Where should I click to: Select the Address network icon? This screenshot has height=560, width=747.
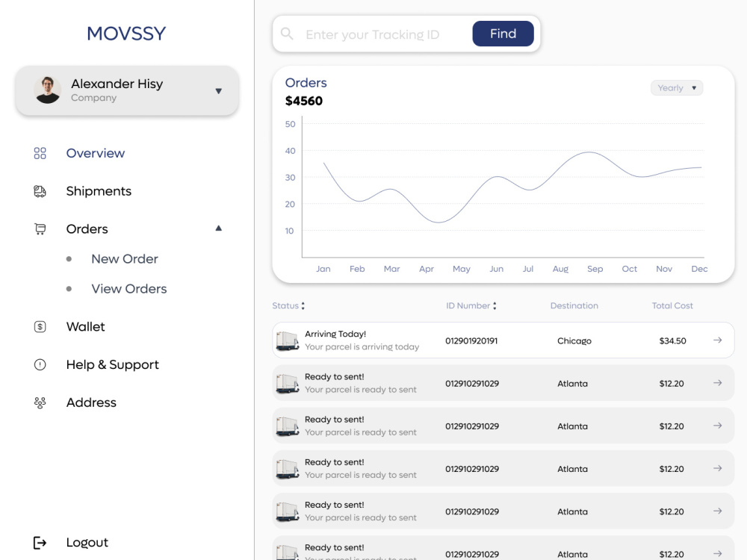[x=40, y=402]
